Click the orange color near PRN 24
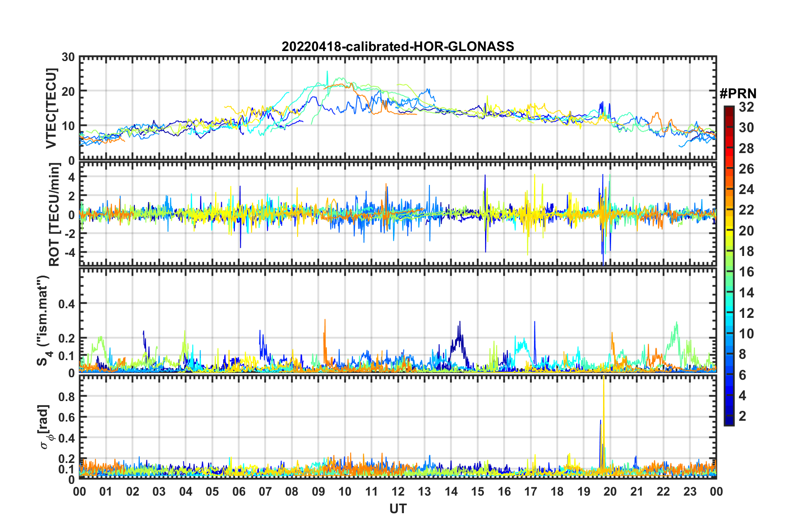796x532 pixels. click(729, 189)
